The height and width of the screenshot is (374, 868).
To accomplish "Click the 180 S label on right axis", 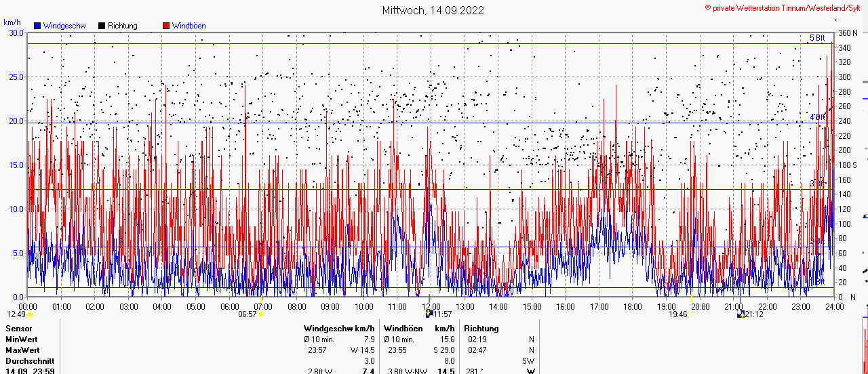I will 849,165.
